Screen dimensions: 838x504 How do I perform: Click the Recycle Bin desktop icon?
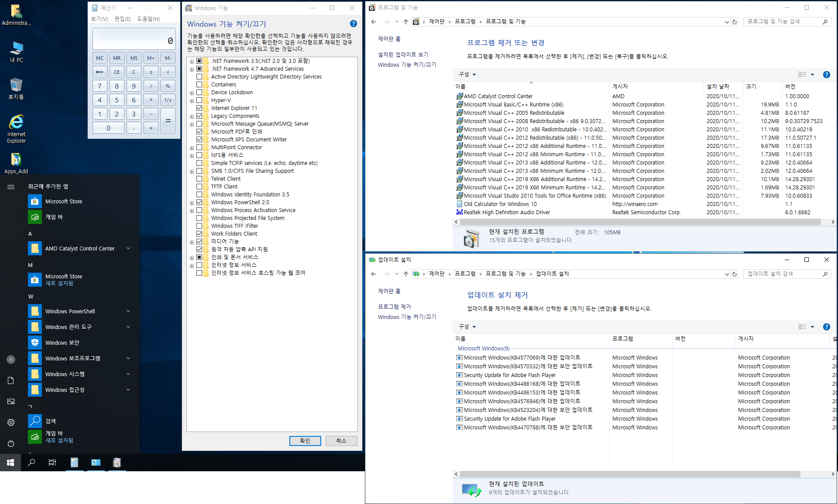point(16,86)
